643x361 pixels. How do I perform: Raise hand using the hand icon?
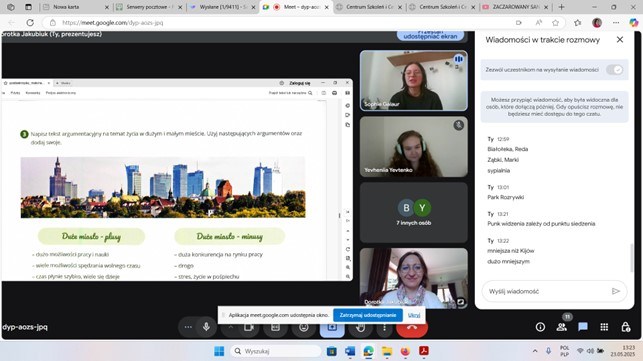coord(360,327)
